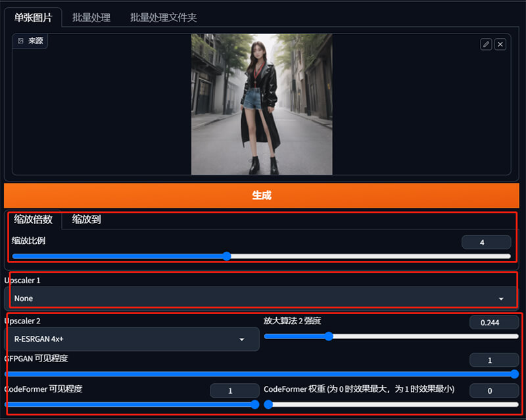Open the Upscaler 2 R-ESRGAN 4x+ dropdown
The width and height of the screenshot is (526, 420).
[131, 339]
